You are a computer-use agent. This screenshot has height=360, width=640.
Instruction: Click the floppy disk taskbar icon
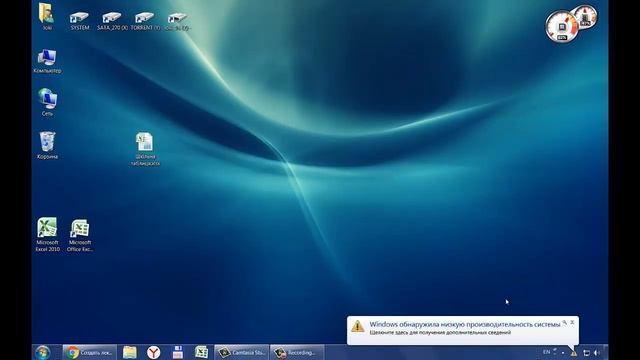178,352
